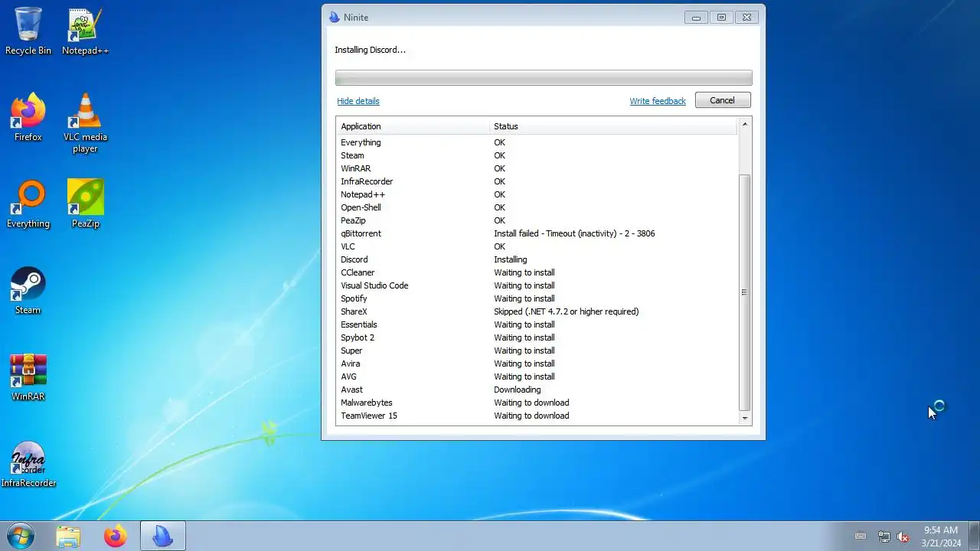Click the list vertical scrollbar thumb
This screenshot has height=551, width=980.
pyautogui.click(x=745, y=292)
